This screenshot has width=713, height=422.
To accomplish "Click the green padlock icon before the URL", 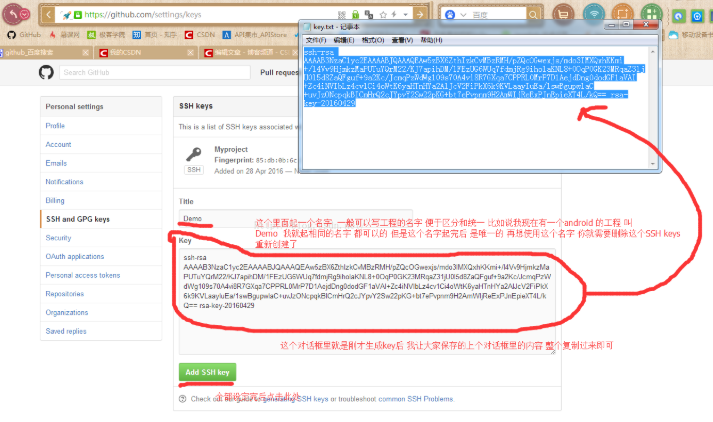I will click(x=78, y=15).
